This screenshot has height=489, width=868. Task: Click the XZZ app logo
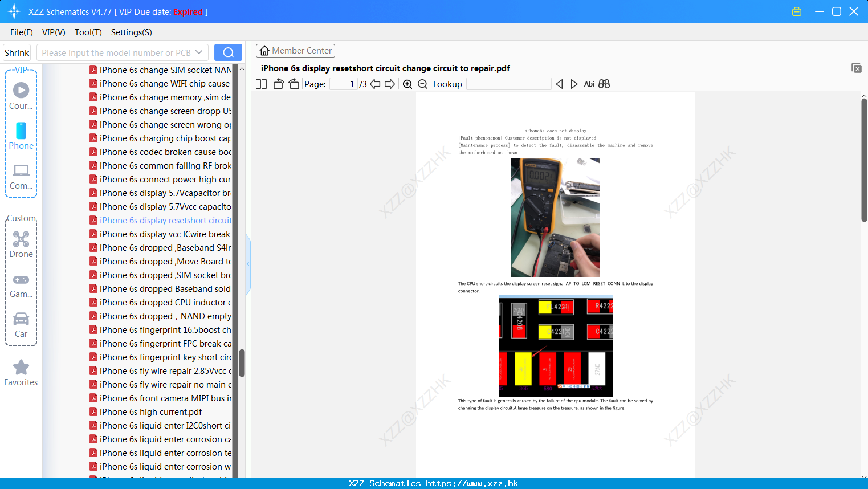tap(14, 11)
